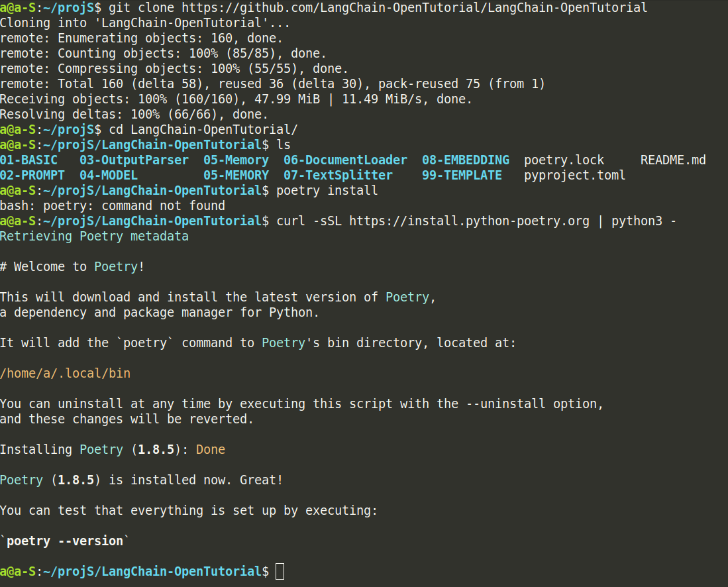This screenshot has height=587, width=728.
Task: Click the 06-DocumentLoader directory name
Action: (x=345, y=160)
